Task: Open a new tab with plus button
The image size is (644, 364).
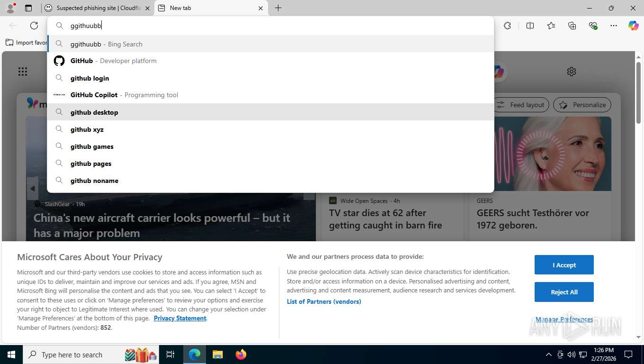Action: (278, 8)
